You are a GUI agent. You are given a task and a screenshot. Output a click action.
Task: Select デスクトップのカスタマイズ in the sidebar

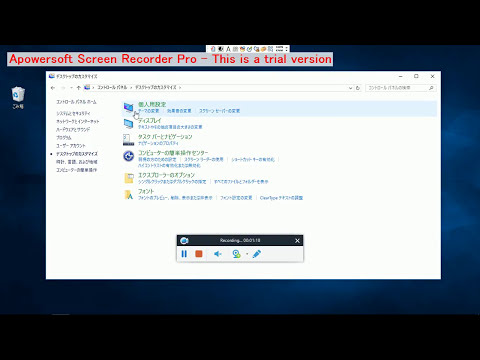tap(77, 154)
